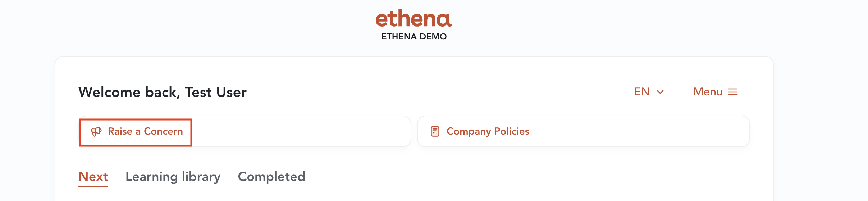Viewport: 868px width, 201px height.
Task: Click empty area of Raise a Concern card
Action: pos(301,131)
